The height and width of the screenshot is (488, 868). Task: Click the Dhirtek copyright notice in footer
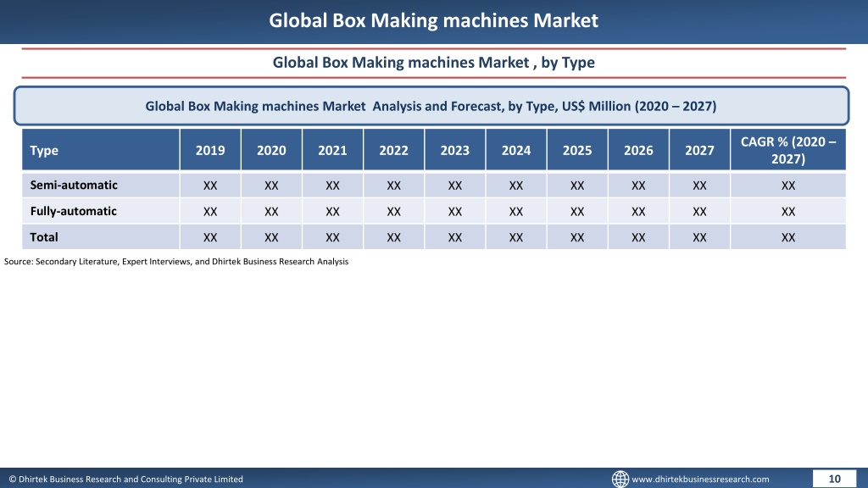pyautogui.click(x=125, y=480)
